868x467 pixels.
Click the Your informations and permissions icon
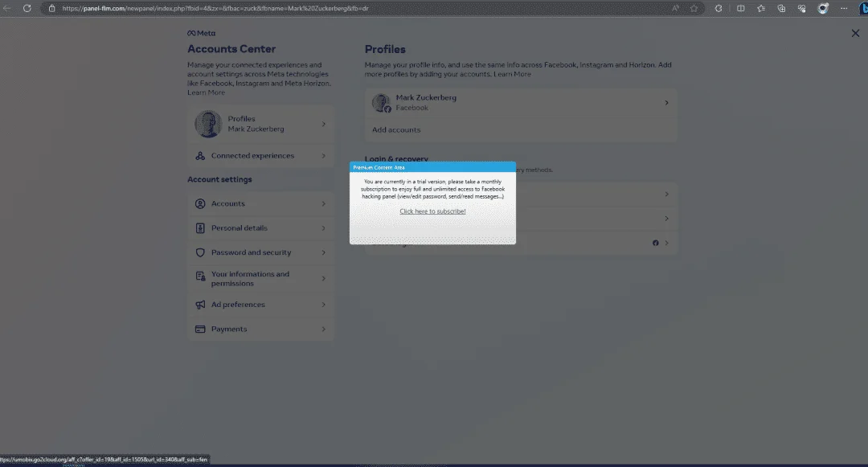pyautogui.click(x=200, y=277)
